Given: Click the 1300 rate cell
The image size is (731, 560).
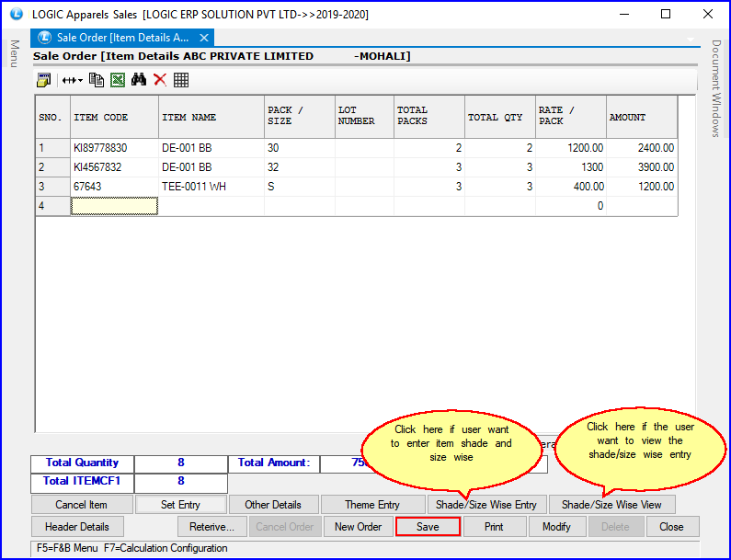Looking at the screenshot, I should click(571, 167).
